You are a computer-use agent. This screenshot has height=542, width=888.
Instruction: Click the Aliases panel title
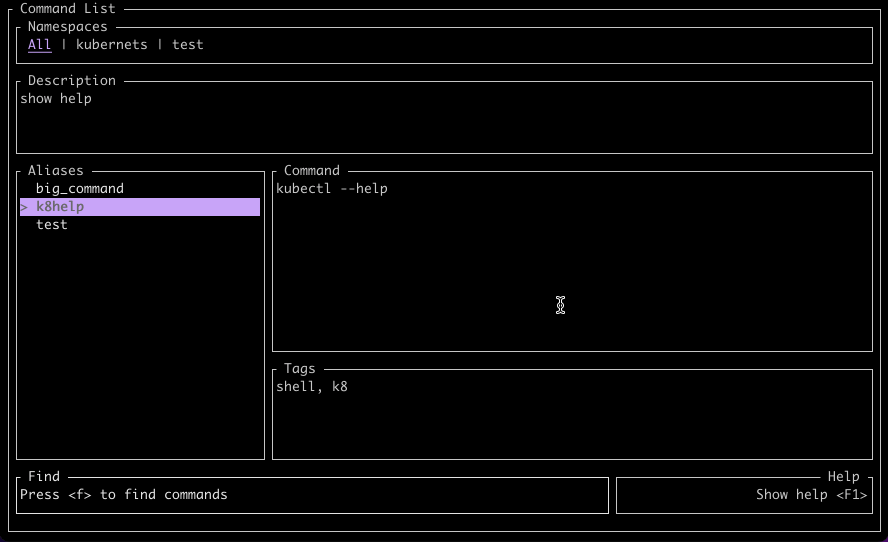click(x=56, y=170)
